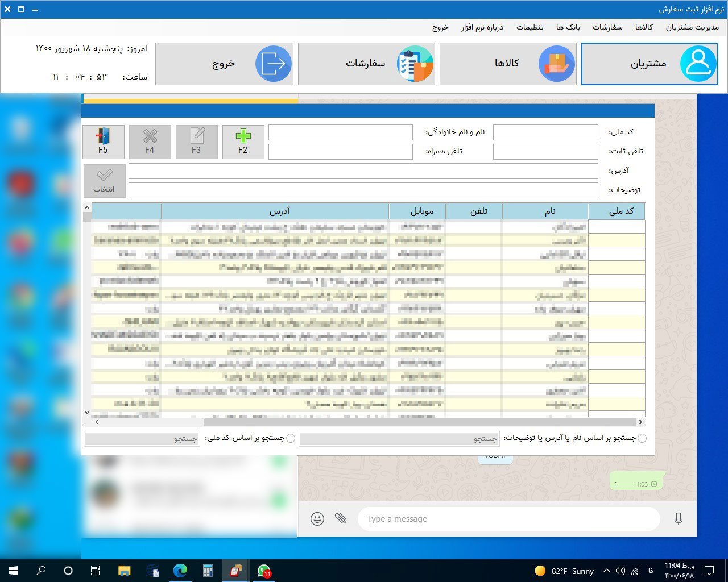This screenshot has height=582, width=728.
Task: Expand the system tray hidden icons chevron
Action: (x=606, y=571)
